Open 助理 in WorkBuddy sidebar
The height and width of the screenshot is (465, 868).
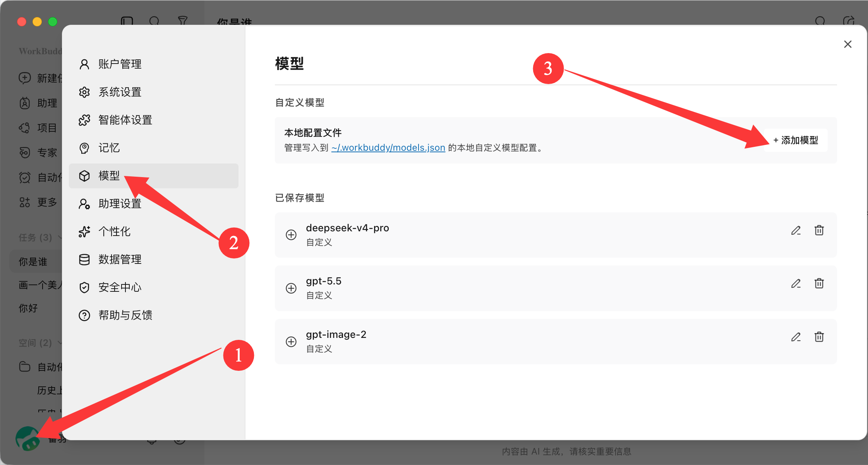38,103
